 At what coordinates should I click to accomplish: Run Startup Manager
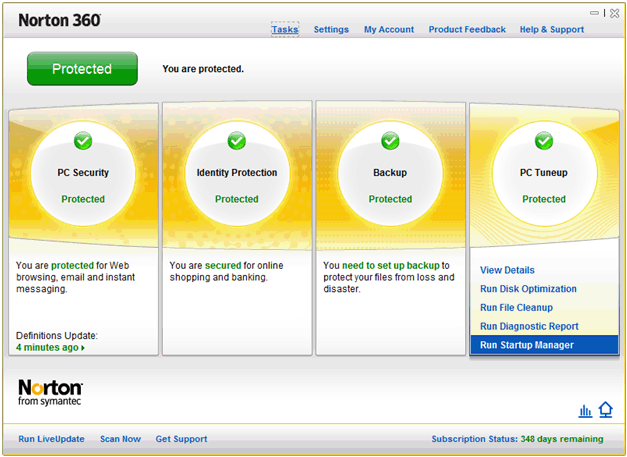(545, 345)
